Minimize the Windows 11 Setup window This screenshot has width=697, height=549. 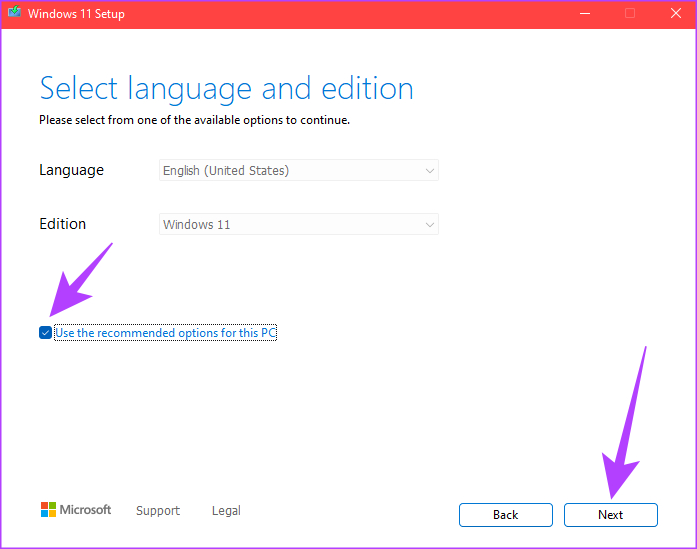pos(585,13)
